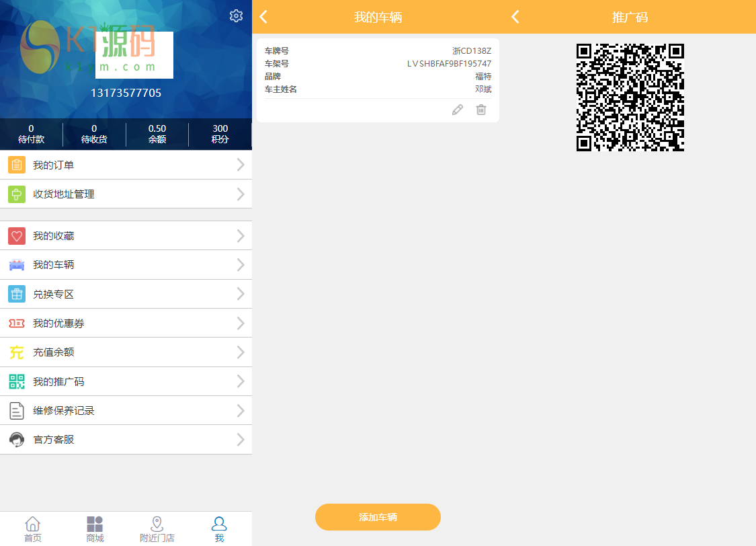Open the 充值余额 menu label
This screenshot has height=546, width=756.
point(54,352)
